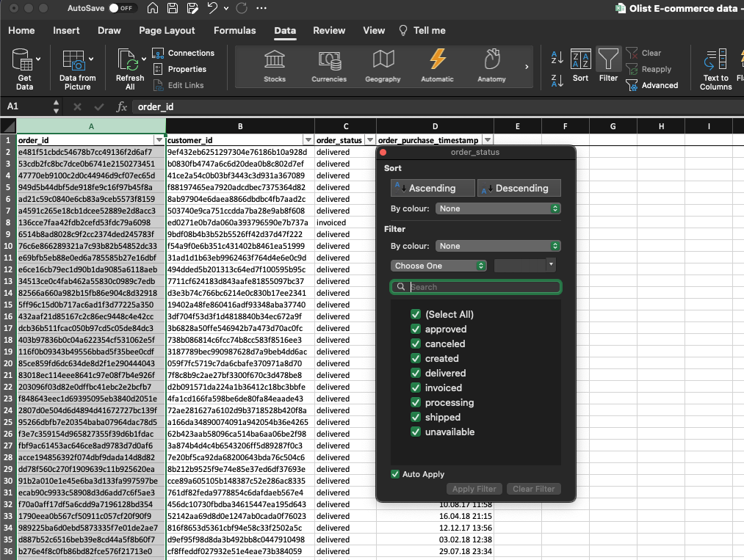Open the Page Layout tab
744x560 pixels.
(x=167, y=31)
